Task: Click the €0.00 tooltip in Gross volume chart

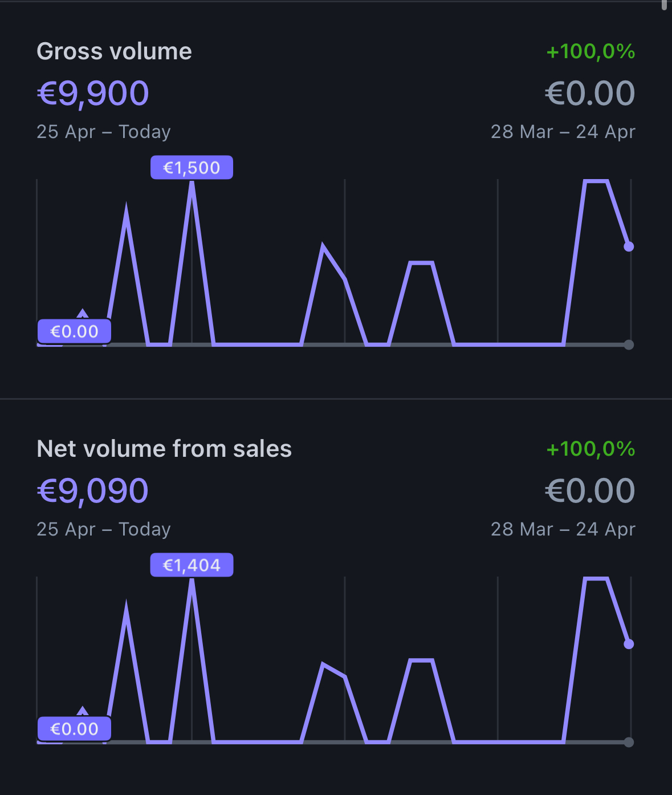Action: [74, 331]
